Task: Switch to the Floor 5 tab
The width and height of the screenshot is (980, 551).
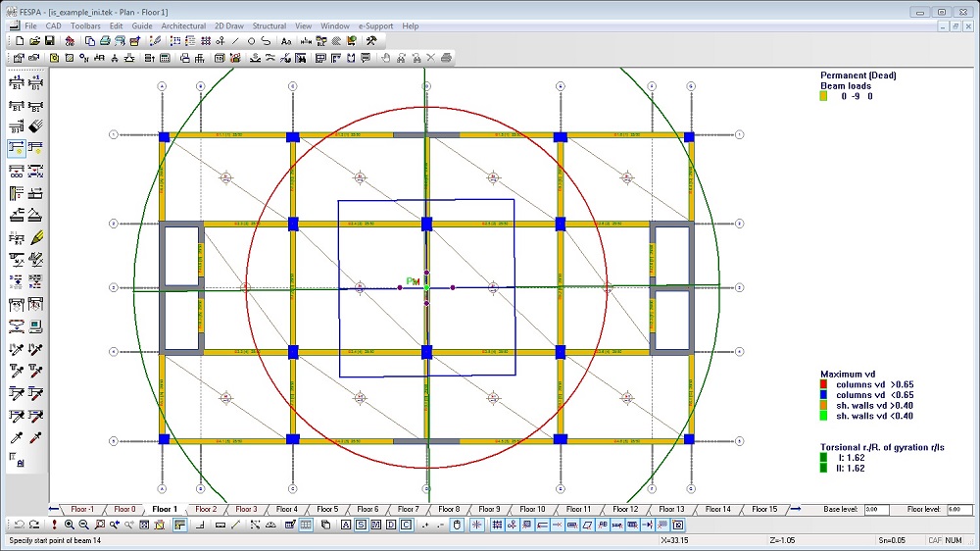Action: pos(327,509)
